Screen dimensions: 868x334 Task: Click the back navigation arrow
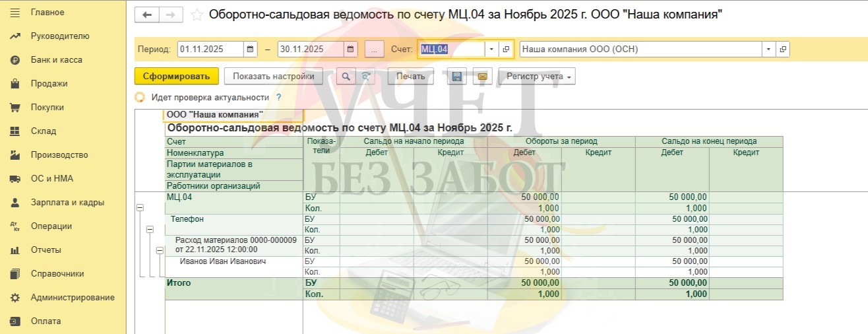tap(147, 15)
